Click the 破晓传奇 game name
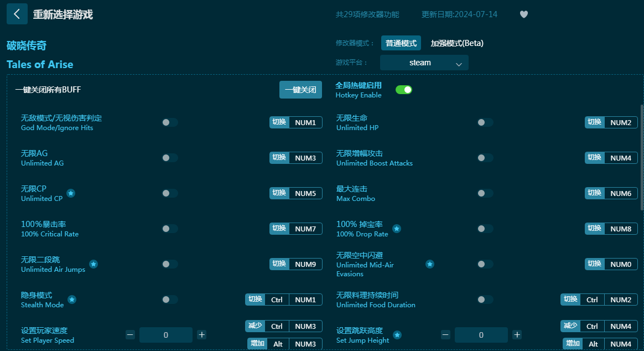 pyautogui.click(x=27, y=45)
